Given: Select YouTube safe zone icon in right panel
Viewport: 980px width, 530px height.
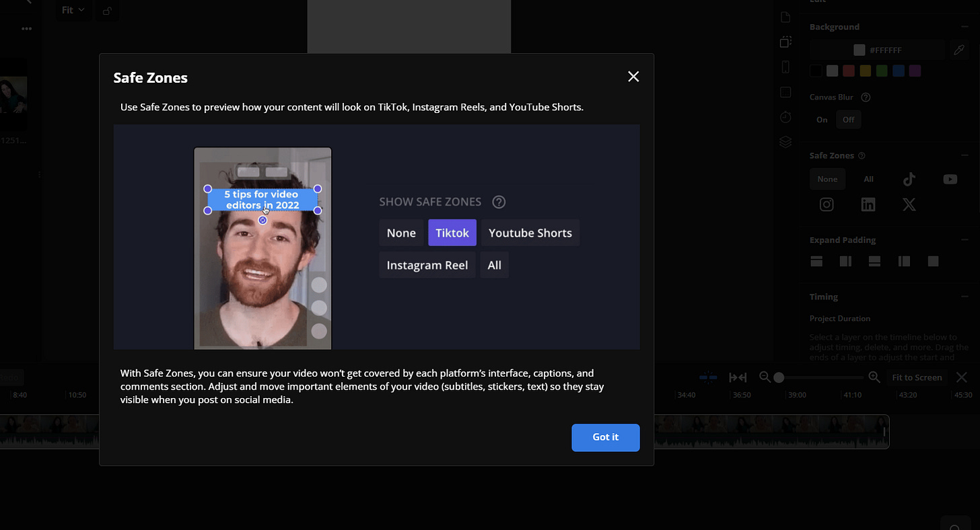Looking at the screenshot, I should (x=950, y=179).
